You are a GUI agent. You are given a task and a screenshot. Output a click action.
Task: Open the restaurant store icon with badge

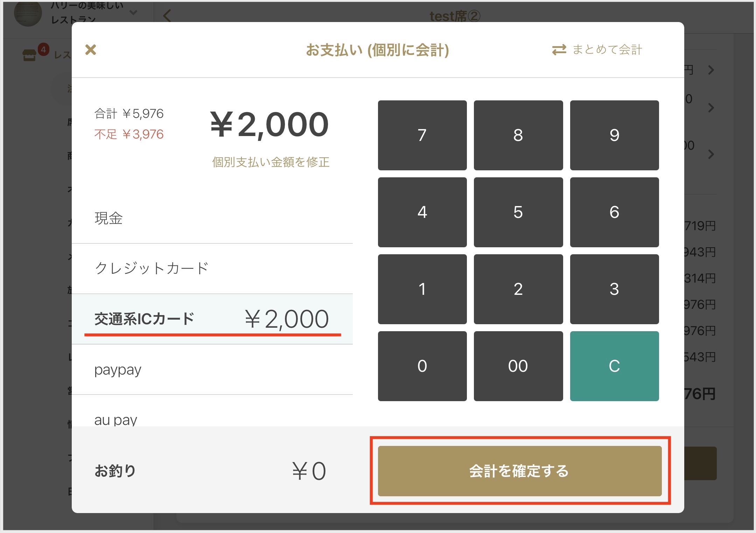coord(29,55)
